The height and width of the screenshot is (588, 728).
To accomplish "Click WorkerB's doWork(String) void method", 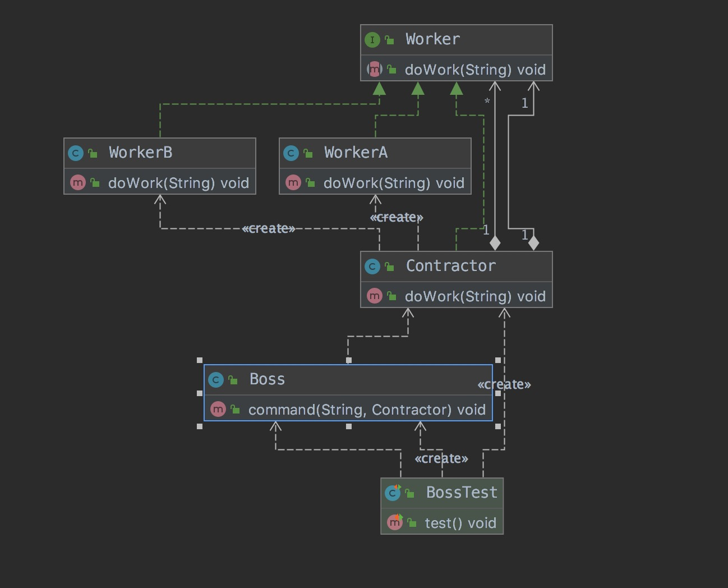I will [178, 183].
